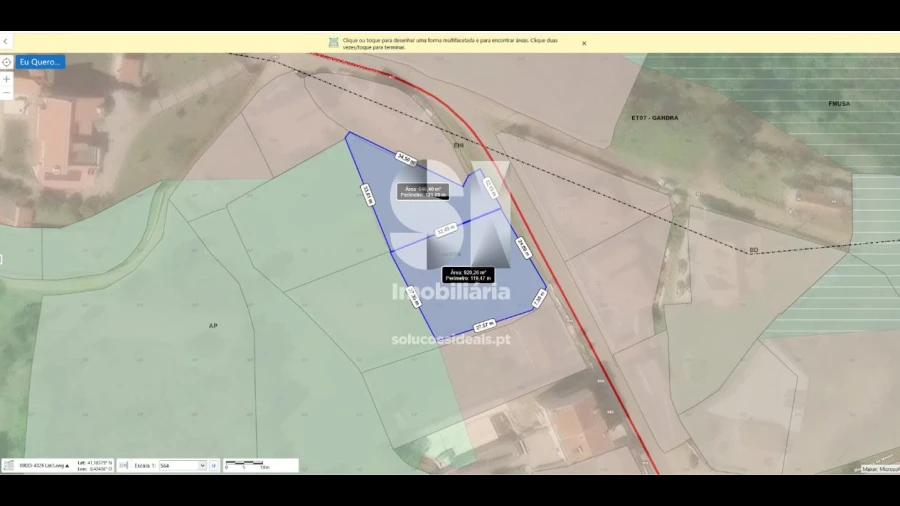Click the FMUSA zone label on map
The image size is (900, 506).
point(839,104)
